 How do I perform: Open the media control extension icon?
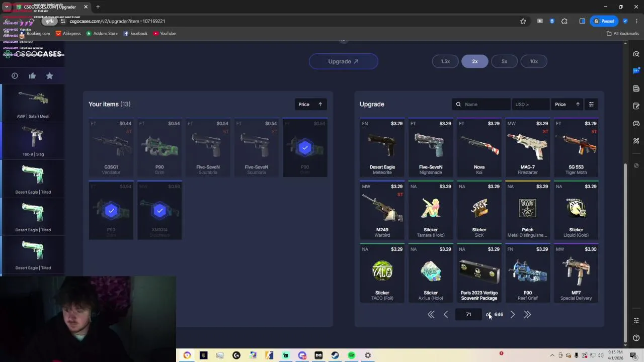540,21
